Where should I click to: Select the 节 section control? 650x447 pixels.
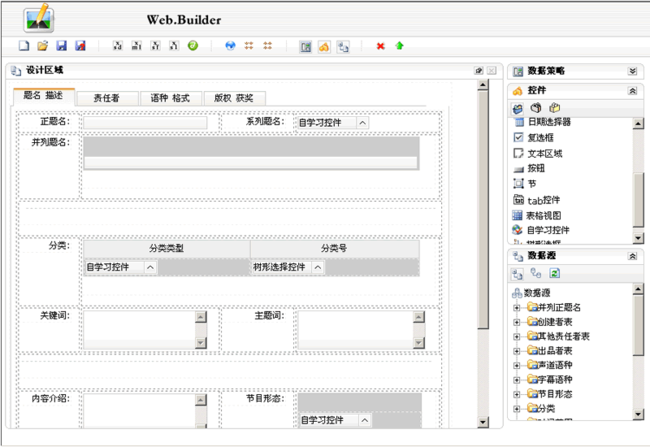click(x=525, y=183)
